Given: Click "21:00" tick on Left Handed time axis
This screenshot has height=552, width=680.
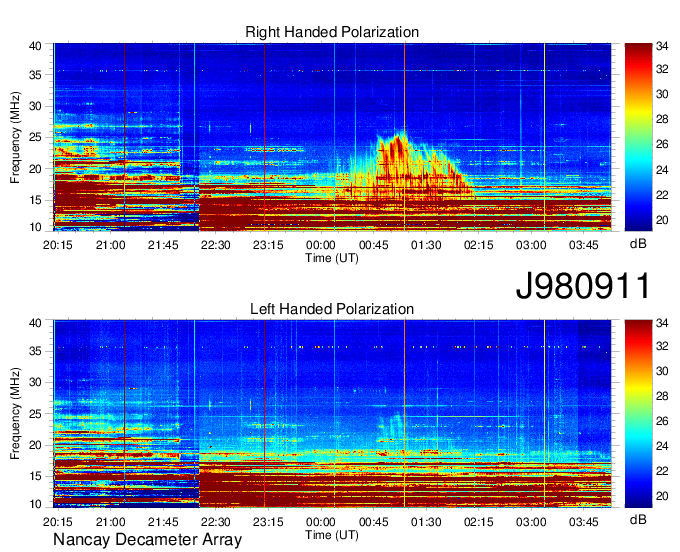Looking at the screenshot, I should pos(111,522).
